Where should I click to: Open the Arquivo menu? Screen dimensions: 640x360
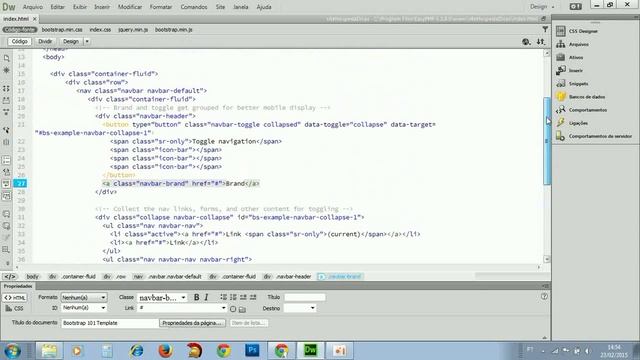click(33, 7)
